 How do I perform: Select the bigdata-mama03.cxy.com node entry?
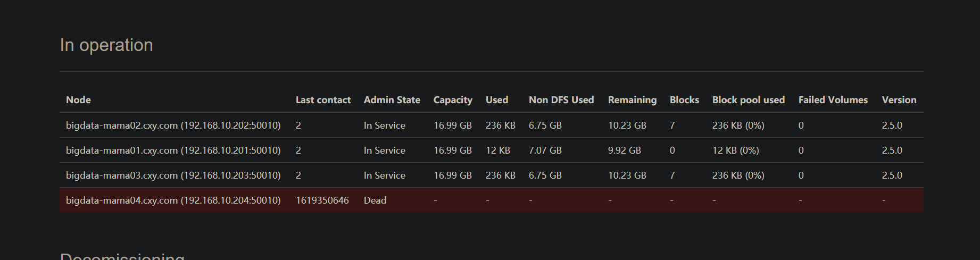point(173,175)
